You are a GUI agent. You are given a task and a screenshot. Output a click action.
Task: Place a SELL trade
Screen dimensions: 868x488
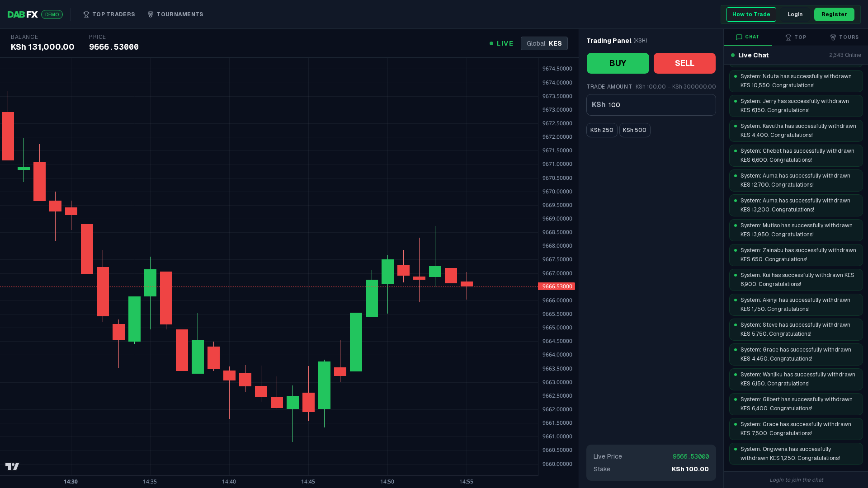(x=684, y=63)
